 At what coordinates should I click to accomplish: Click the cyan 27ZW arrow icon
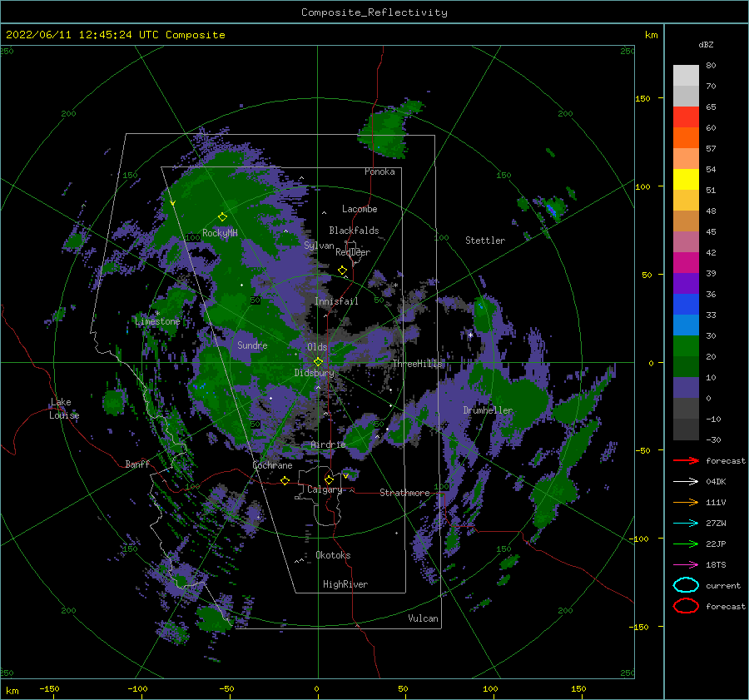point(686,524)
